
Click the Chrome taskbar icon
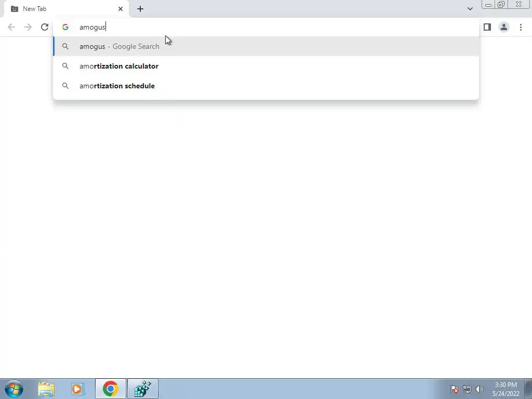(111, 389)
